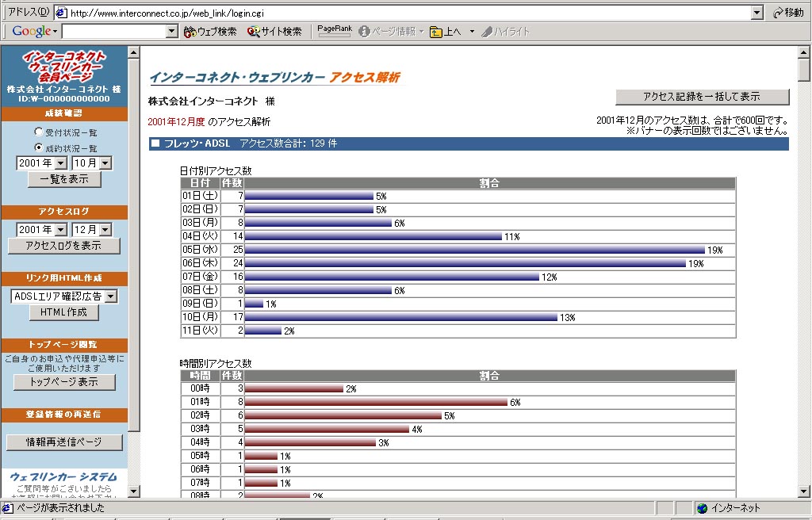This screenshot has width=812, height=520.
Task: Open the PageRank indicator
Action: click(335, 31)
